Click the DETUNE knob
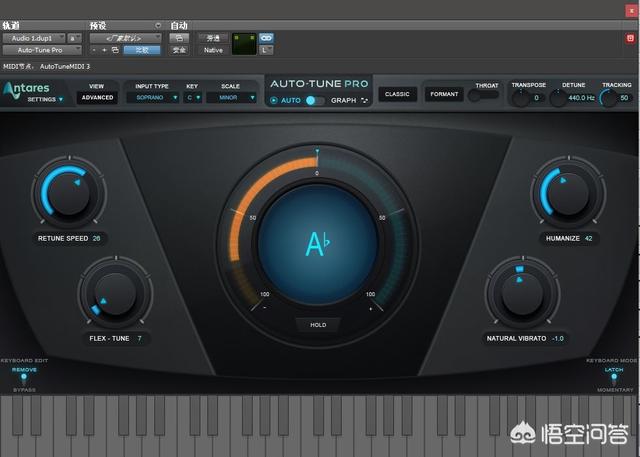This screenshot has height=457, width=640. pos(558,98)
